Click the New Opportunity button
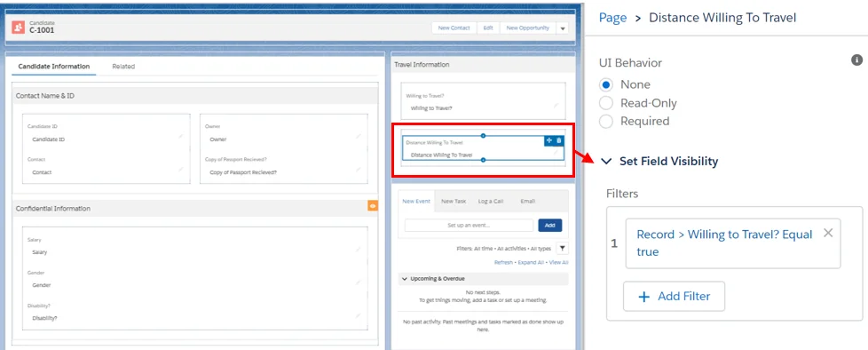Screen dimensions: 868x350 [527, 28]
